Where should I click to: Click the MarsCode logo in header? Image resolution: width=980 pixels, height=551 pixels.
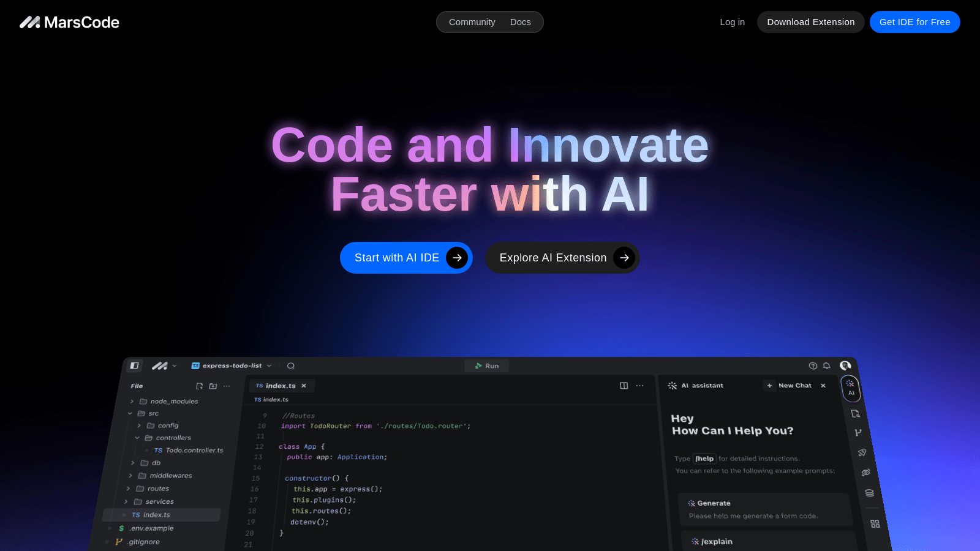point(69,22)
